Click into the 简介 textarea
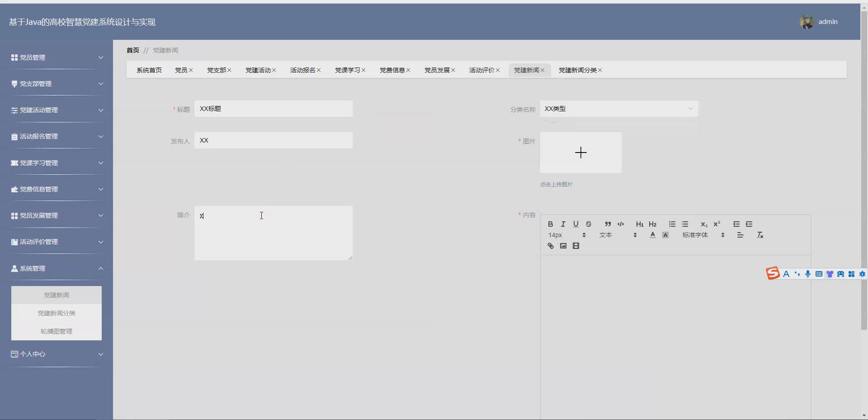This screenshot has height=420, width=868. 274,233
